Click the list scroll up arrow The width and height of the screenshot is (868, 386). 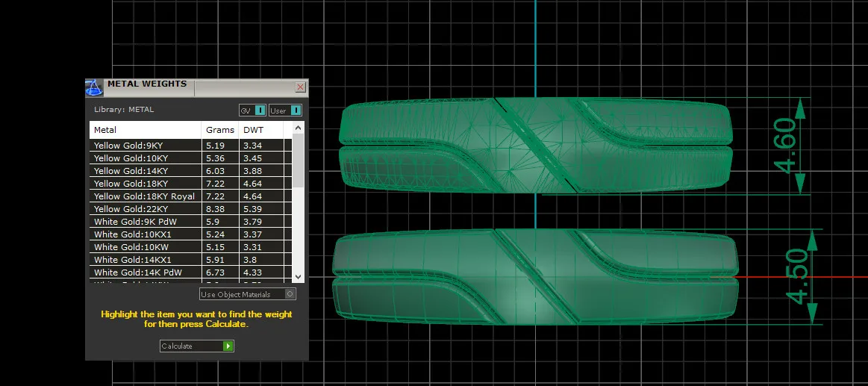(299, 128)
